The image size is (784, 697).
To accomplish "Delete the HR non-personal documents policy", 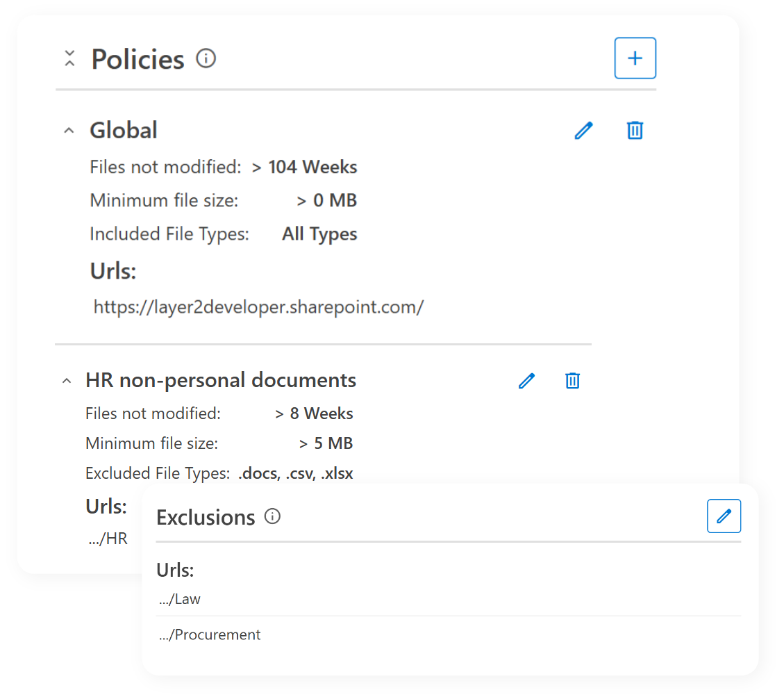I will 572,380.
